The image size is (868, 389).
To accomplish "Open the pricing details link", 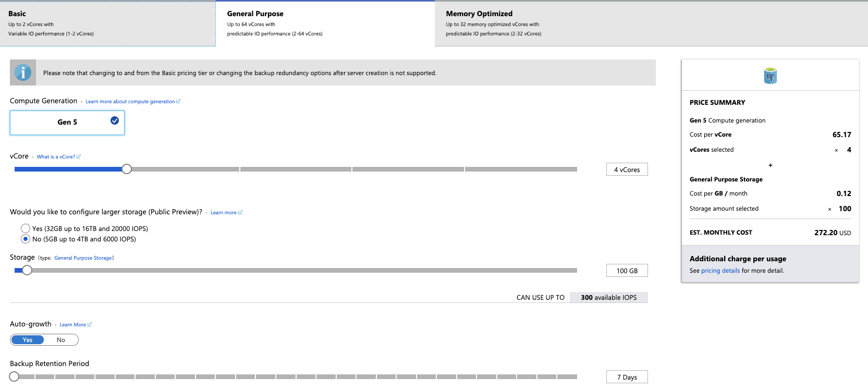I will [x=720, y=271].
